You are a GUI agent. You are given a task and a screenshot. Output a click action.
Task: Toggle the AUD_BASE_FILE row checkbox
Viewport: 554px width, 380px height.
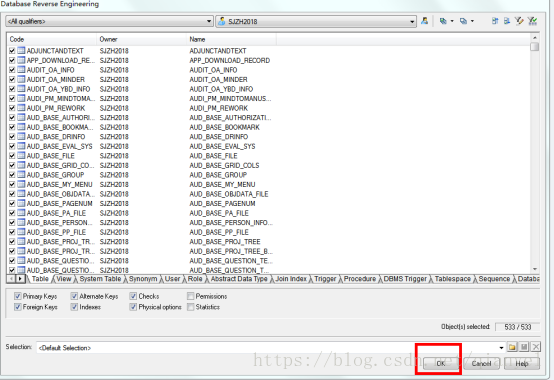pos(12,155)
